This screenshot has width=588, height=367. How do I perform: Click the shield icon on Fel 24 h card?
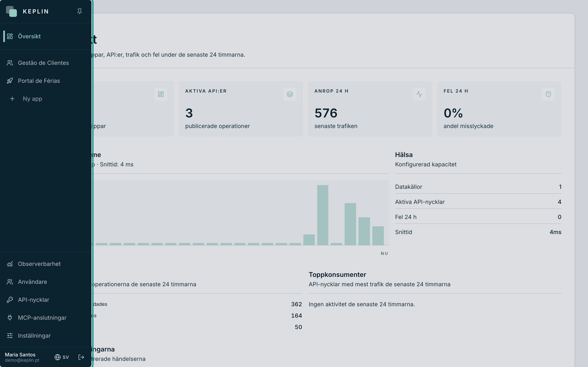click(x=548, y=94)
